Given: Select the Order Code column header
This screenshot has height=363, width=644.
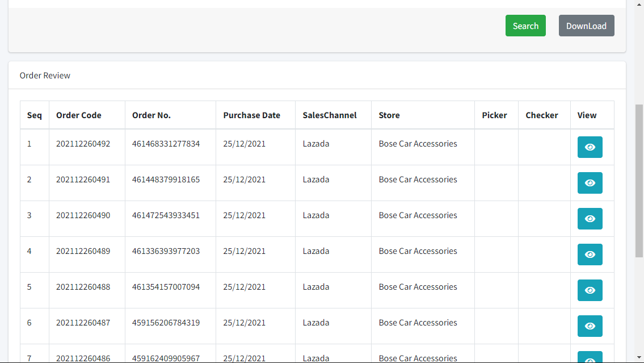Looking at the screenshot, I should 79,115.
